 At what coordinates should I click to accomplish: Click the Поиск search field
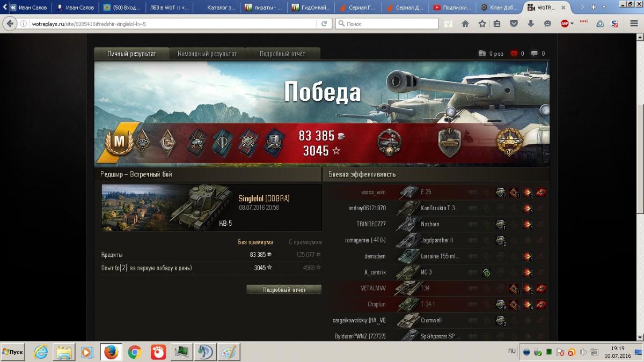[386, 24]
